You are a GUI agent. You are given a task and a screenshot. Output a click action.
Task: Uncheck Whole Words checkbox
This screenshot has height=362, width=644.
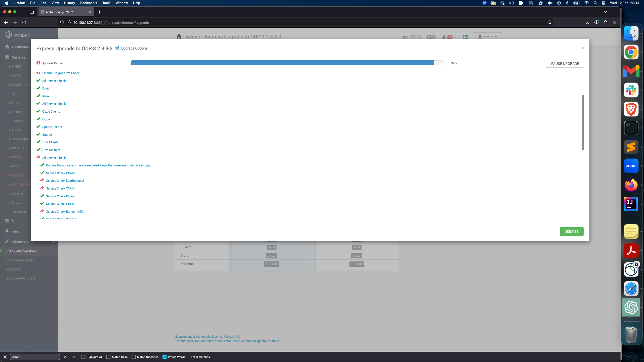click(165, 357)
